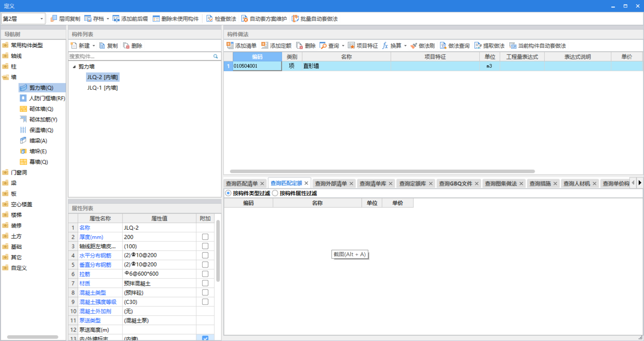Open the 第2层 floor dropdown
The width and height of the screenshot is (644, 341).
click(41, 19)
